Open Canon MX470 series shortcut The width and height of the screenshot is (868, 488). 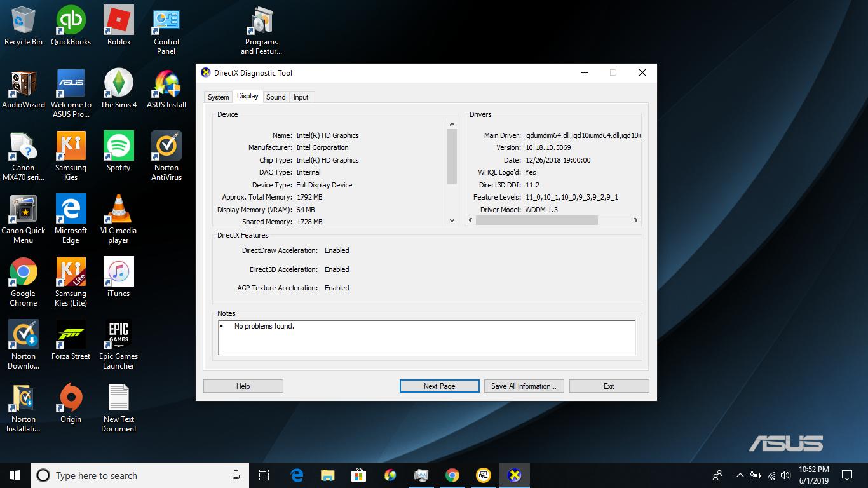[x=24, y=156]
